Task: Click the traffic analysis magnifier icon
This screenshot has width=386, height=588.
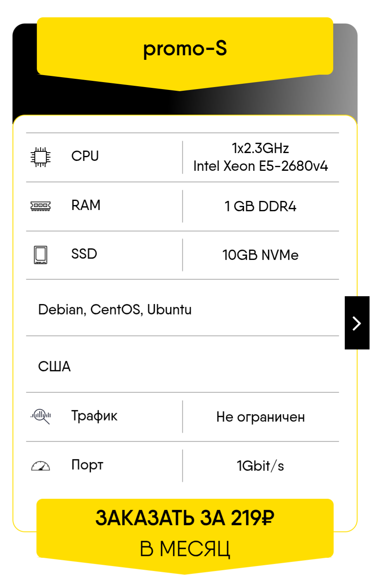Action: pyautogui.click(x=40, y=416)
